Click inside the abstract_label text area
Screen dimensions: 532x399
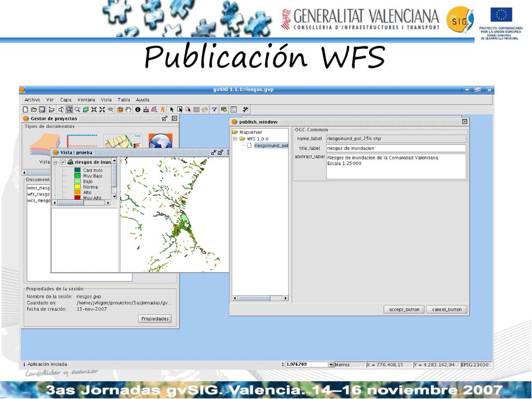coord(396,166)
